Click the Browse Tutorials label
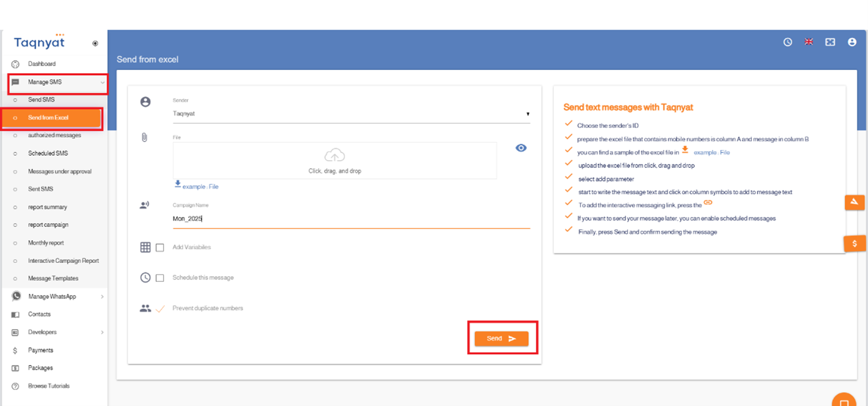The image size is (868, 406). [49, 386]
